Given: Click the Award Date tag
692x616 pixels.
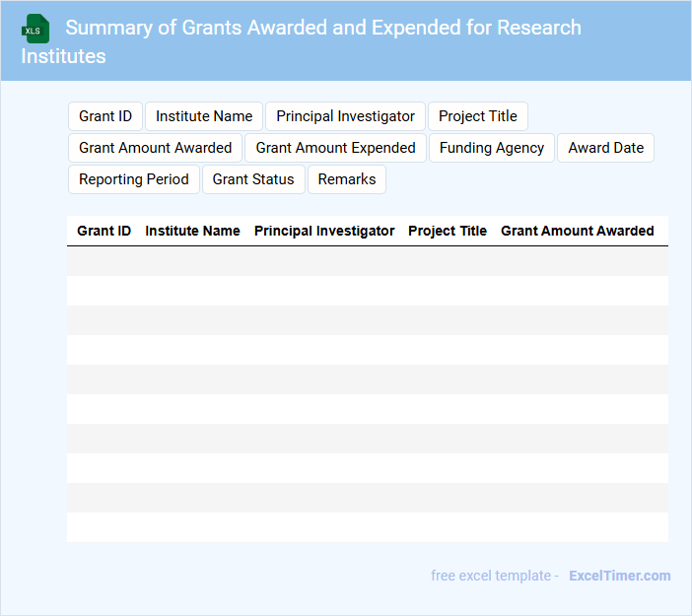Looking at the screenshot, I should [605, 148].
